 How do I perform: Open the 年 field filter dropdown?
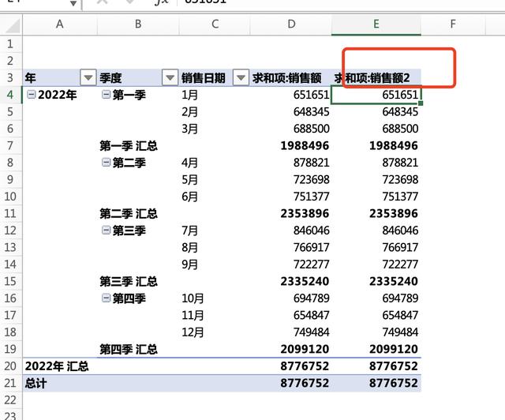88,77
